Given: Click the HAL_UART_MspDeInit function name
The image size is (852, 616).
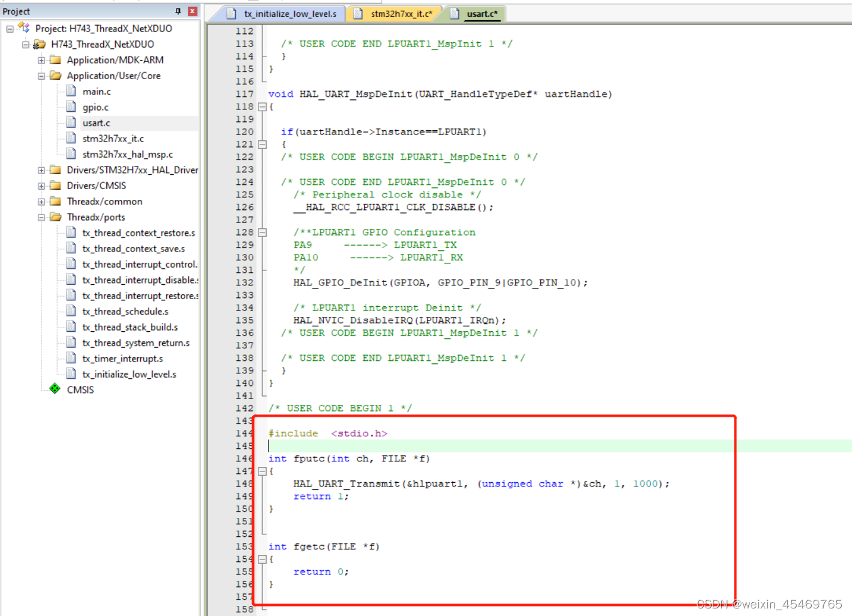Looking at the screenshot, I should 356,94.
